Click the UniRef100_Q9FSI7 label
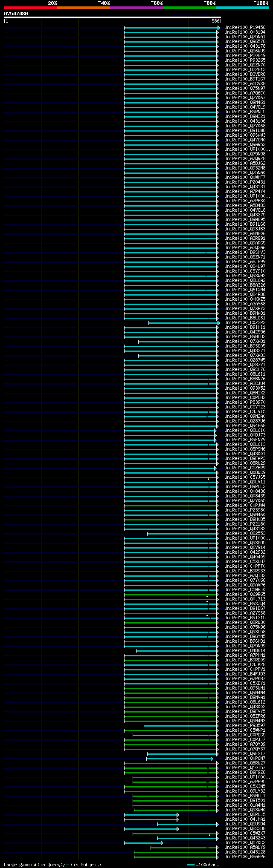The image size is (273, 868). [x=245, y=754]
